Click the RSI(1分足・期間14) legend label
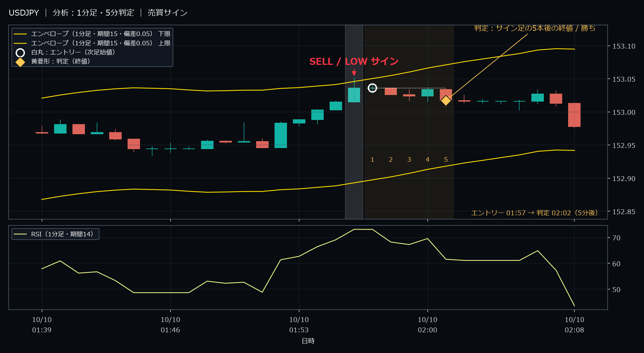The image size is (644, 353). tap(62, 234)
